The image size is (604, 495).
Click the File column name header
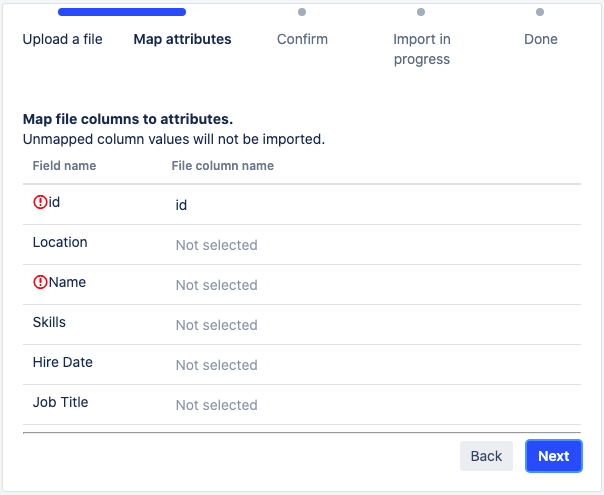coord(222,166)
